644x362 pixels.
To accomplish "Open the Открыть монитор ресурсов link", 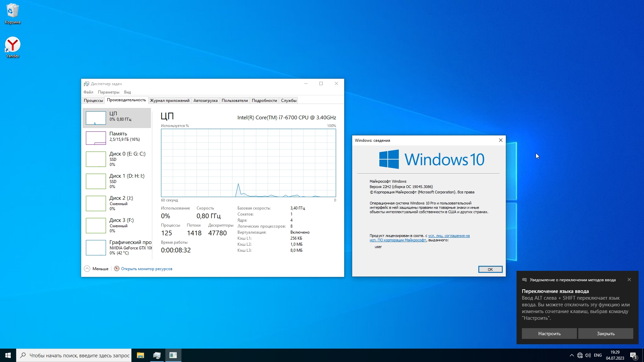I will pos(147,269).
